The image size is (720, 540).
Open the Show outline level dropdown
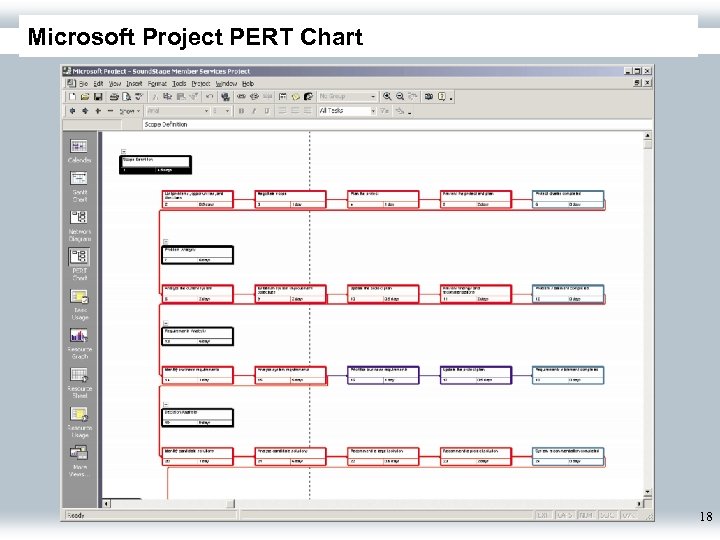tap(129, 111)
